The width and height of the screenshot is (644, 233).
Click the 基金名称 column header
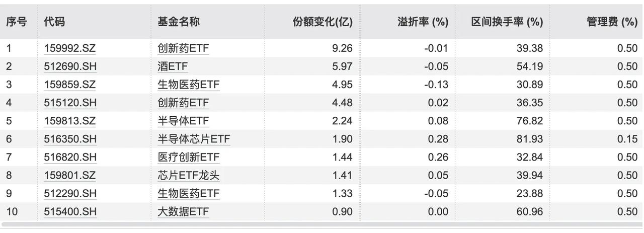178,22
